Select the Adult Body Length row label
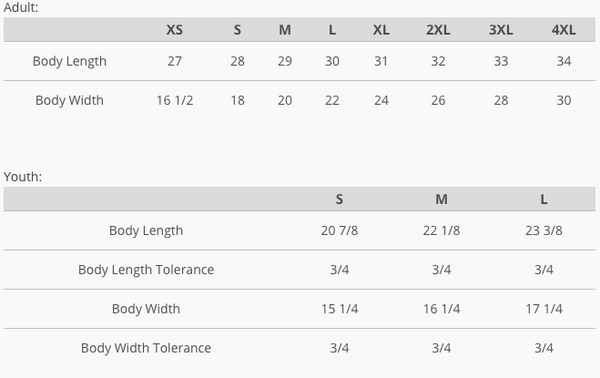This screenshot has width=600, height=378. (x=70, y=61)
